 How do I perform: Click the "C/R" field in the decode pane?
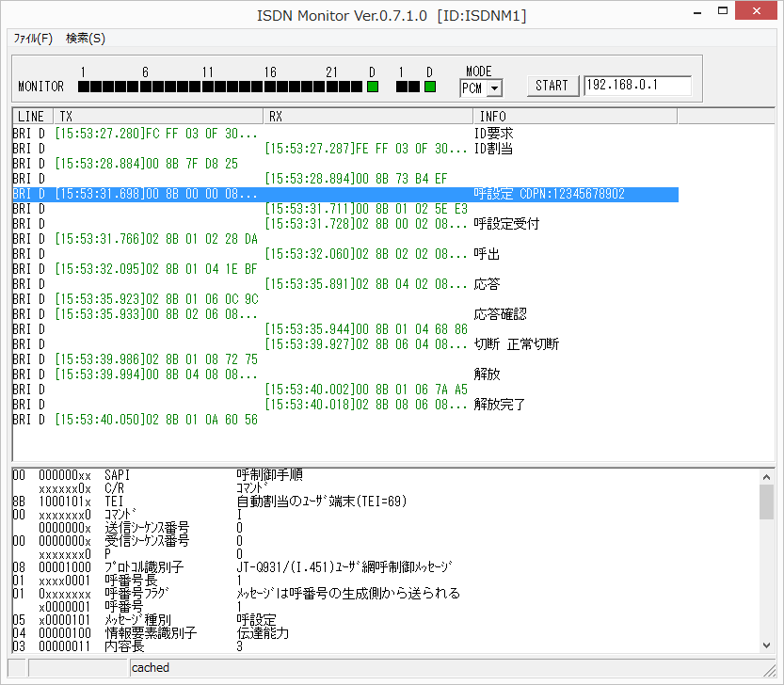114,488
